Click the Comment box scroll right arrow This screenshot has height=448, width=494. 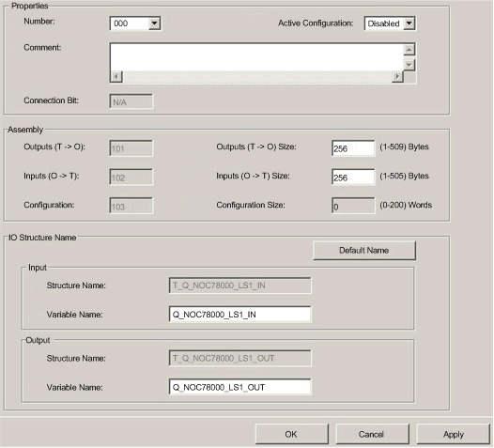[397, 77]
